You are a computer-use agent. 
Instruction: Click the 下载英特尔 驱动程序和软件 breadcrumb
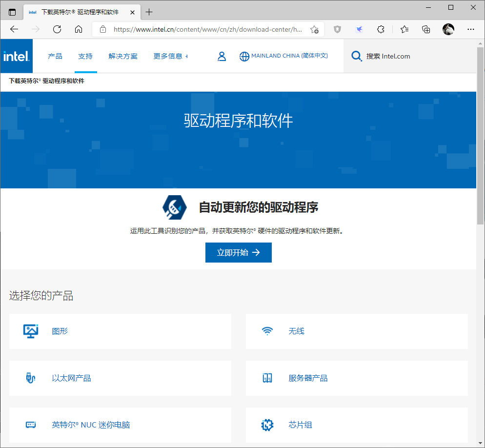pyautogui.click(x=46, y=81)
